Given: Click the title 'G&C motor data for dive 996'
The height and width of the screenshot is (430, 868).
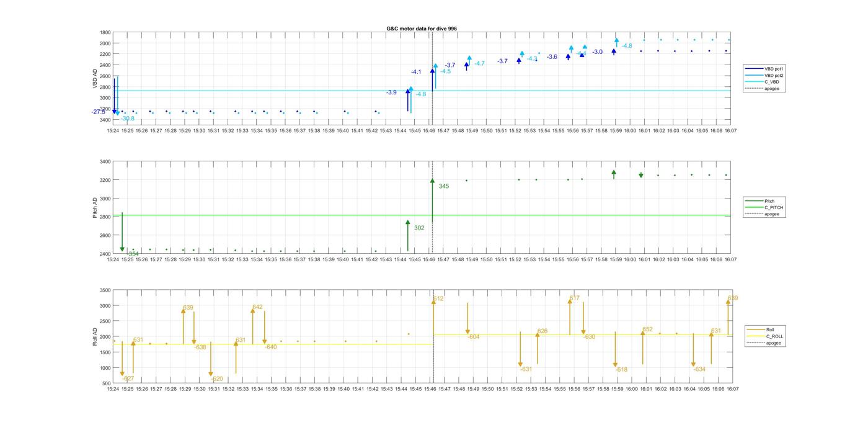Looking at the screenshot, I should [422, 29].
